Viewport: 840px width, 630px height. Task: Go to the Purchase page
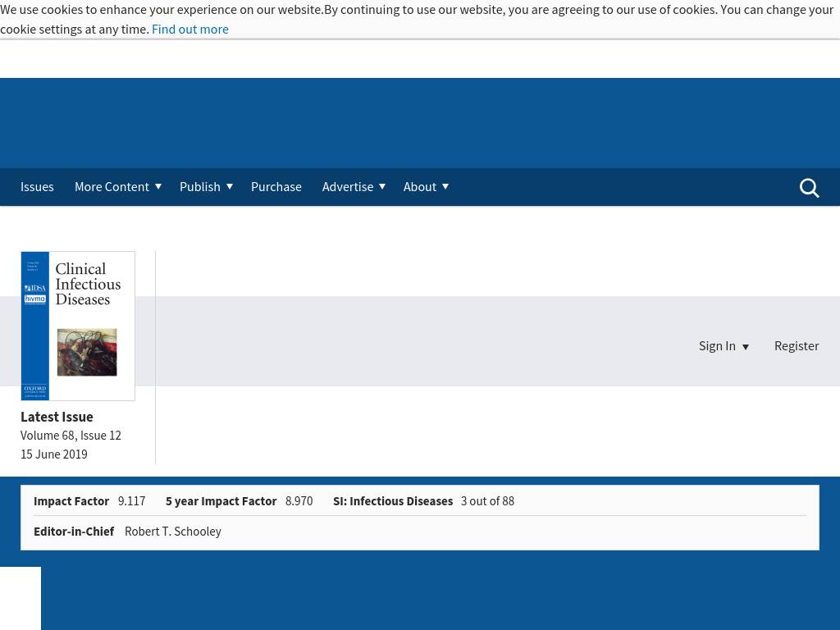point(276,186)
